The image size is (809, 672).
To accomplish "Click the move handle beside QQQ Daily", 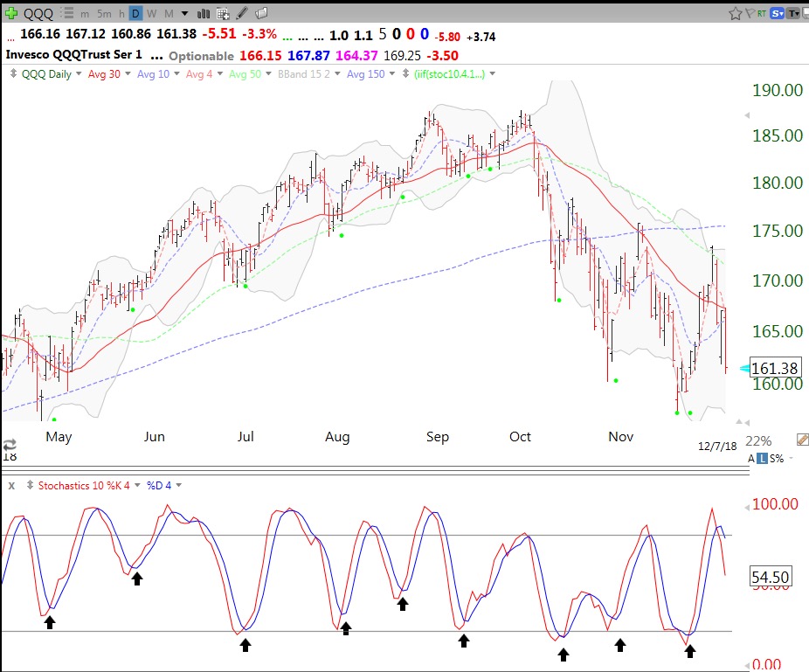I will (x=13, y=73).
